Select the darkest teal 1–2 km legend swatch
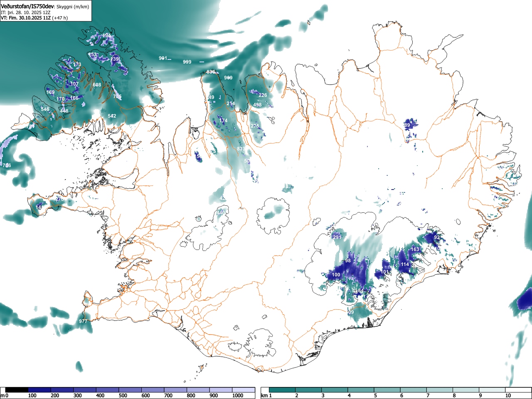The image size is (532, 399). (x=283, y=390)
